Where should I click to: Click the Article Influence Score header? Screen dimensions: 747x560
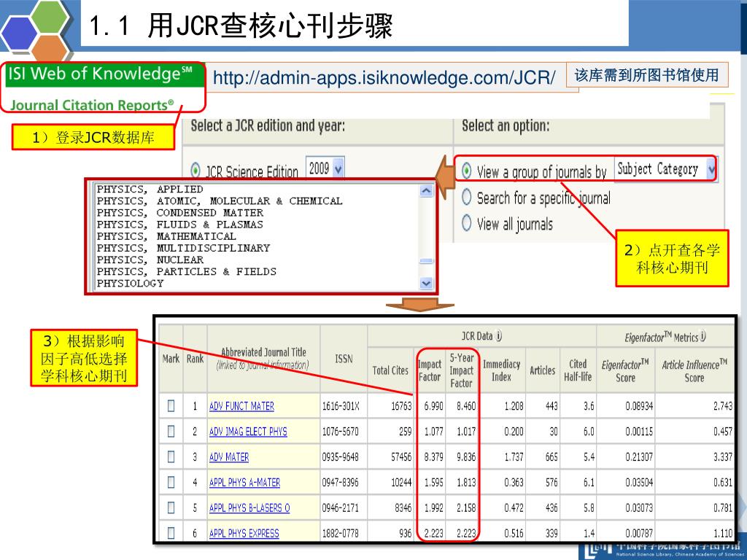click(x=694, y=371)
